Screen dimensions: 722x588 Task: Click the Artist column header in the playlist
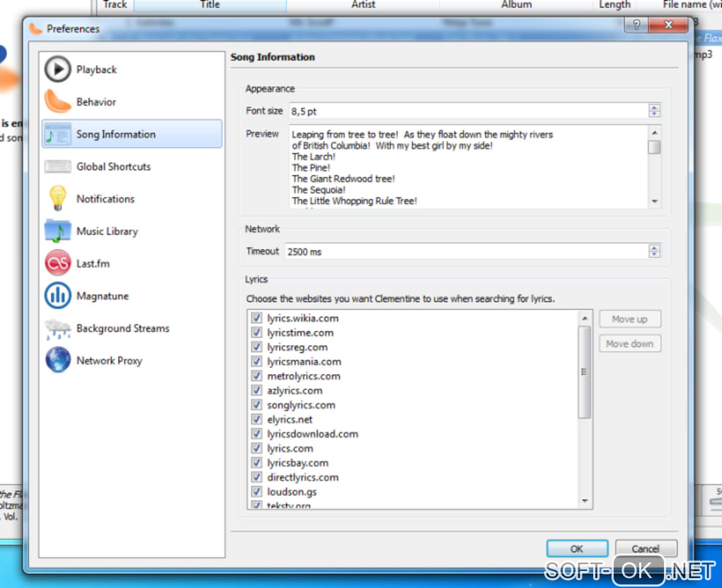click(x=363, y=5)
